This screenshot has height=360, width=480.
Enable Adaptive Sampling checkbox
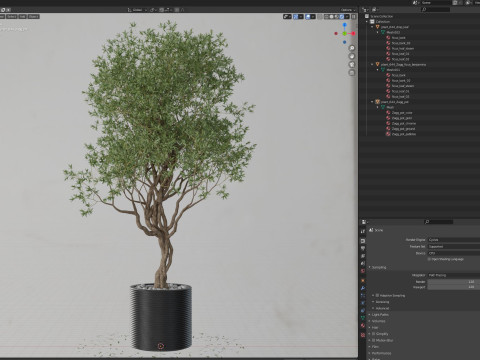(378, 295)
